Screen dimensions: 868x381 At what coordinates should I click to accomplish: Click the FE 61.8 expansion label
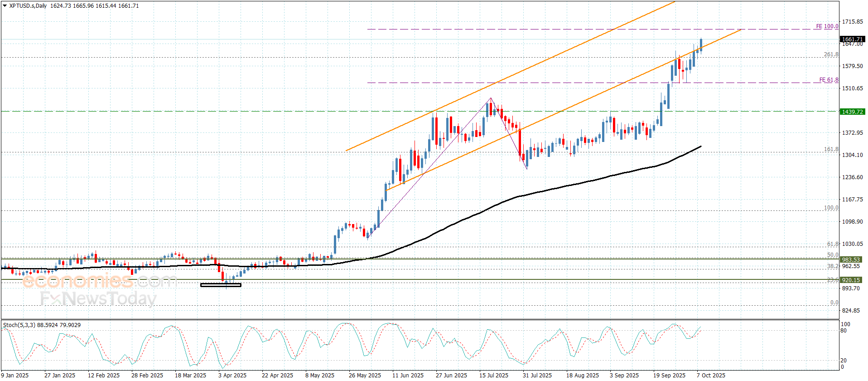click(828, 80)
